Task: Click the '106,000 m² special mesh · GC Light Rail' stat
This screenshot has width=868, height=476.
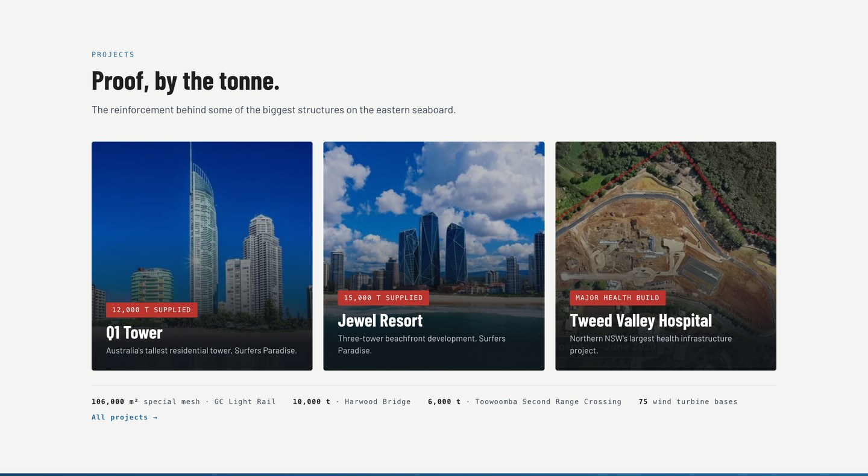Action: pyautogui.click(x=184, y=401)
